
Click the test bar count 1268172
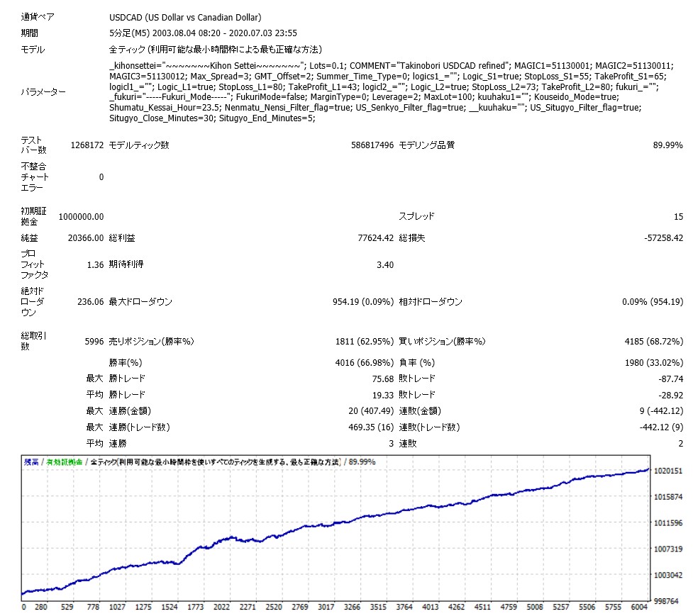pos(87,145)
